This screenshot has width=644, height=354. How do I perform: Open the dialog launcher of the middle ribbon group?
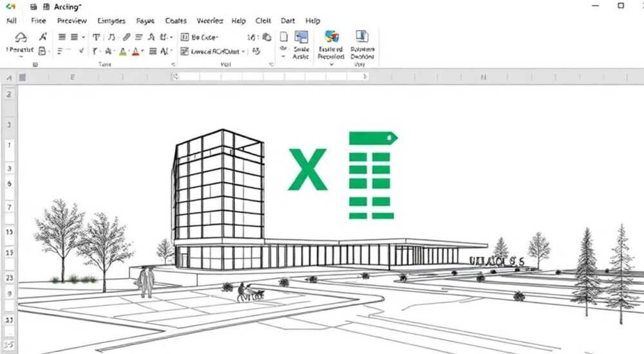tap(271, 64)
